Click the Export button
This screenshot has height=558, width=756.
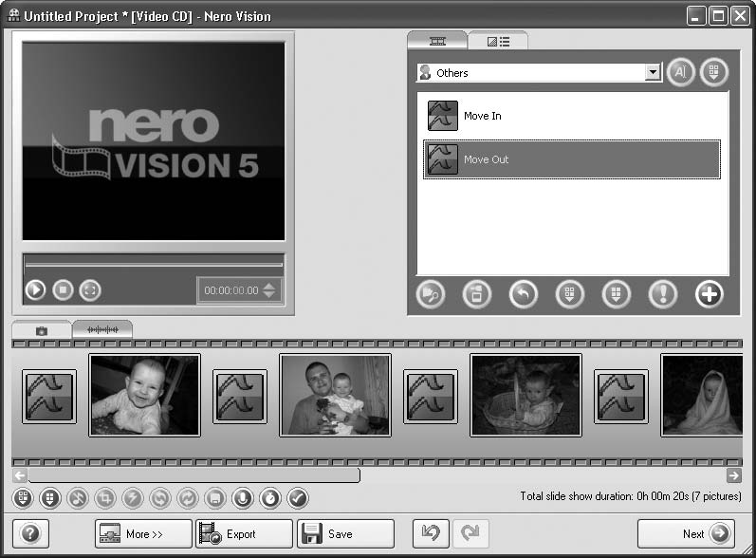[243, 533]
